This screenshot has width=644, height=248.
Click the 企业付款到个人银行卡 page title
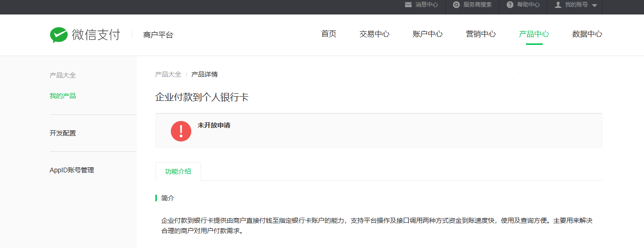(202, 98)
